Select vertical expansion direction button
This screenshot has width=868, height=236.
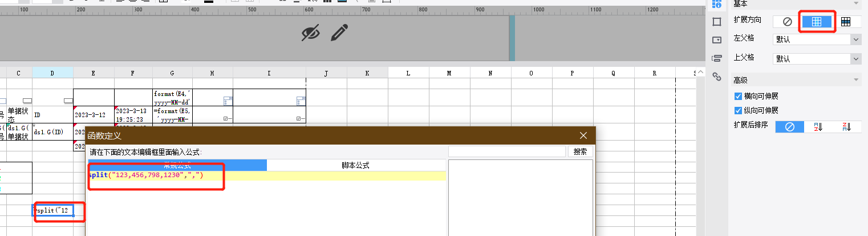click(817, 22)
